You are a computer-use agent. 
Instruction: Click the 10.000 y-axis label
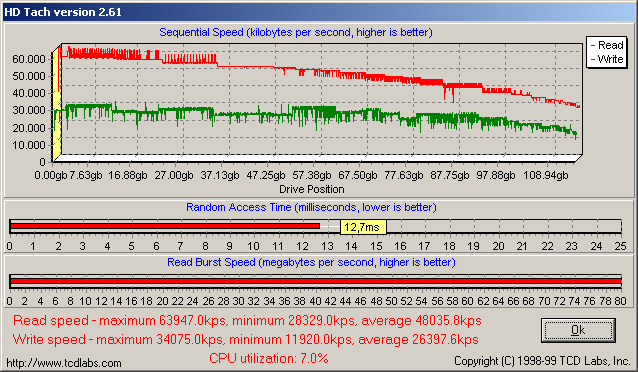coord(28,145)
